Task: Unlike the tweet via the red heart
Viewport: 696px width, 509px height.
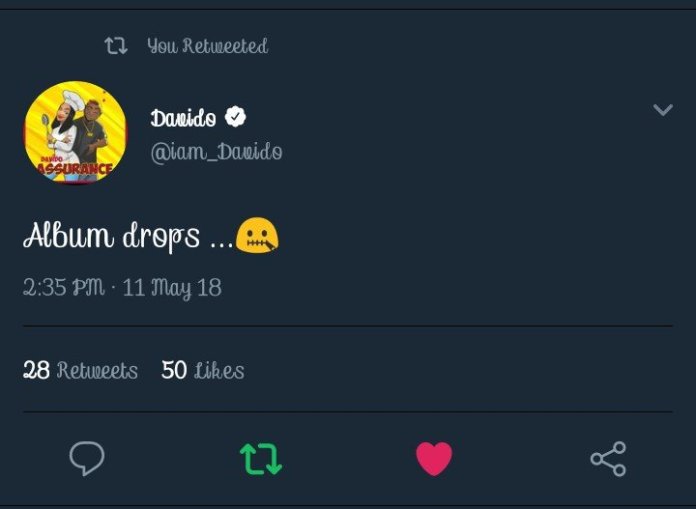Action: 434,459
